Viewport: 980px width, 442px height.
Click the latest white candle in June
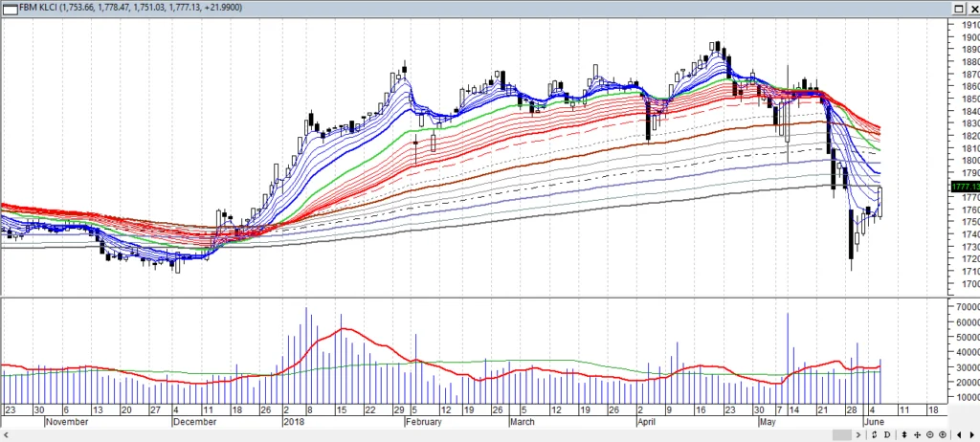tap(880, 202)
